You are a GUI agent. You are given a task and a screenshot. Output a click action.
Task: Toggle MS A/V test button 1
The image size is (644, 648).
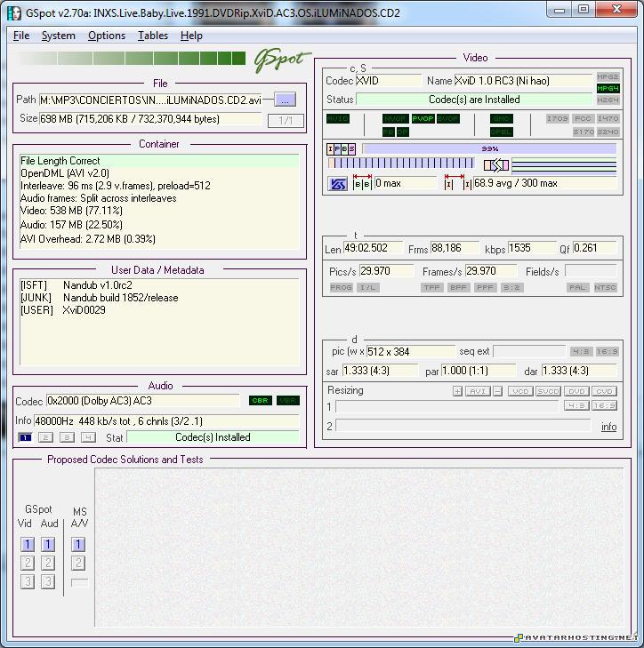pos(78,544)
